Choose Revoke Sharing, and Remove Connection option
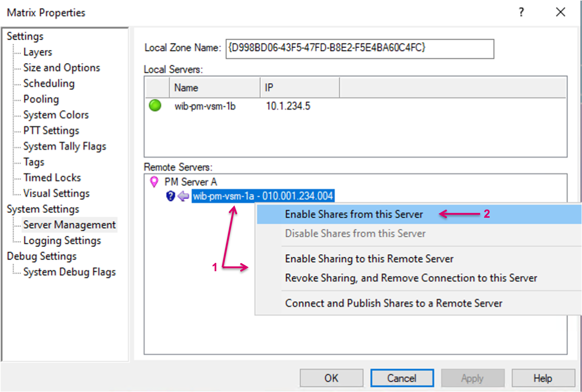Viewport: 582px width, 392px height. point(411,278)
